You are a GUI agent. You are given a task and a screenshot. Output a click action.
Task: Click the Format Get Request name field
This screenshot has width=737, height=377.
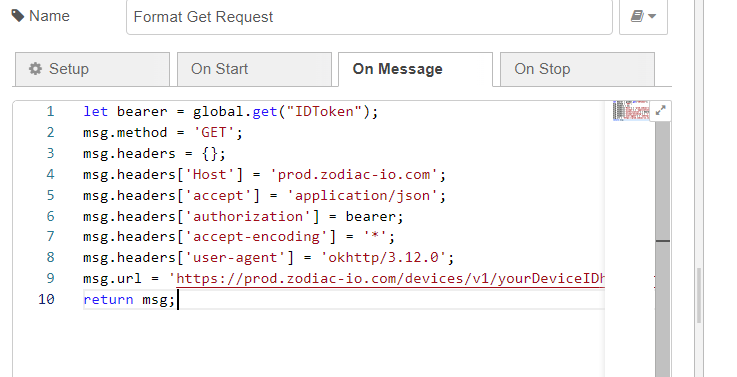click(x=369, y=17)
